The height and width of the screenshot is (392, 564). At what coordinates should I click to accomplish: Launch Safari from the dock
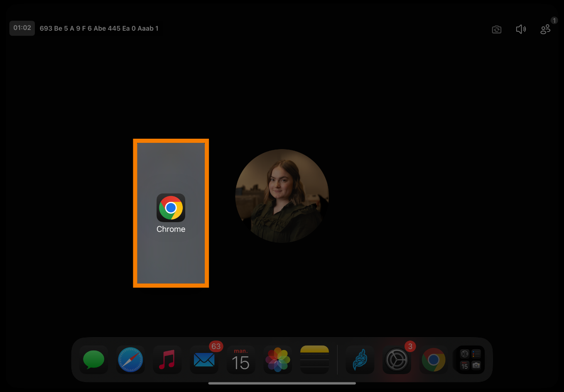(x=130, y=360)
